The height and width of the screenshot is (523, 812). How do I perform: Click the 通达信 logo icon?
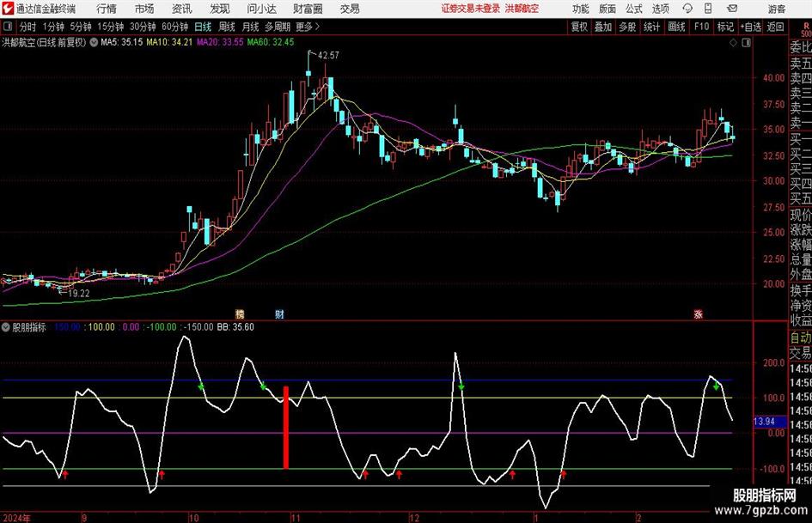pos(8,9)
